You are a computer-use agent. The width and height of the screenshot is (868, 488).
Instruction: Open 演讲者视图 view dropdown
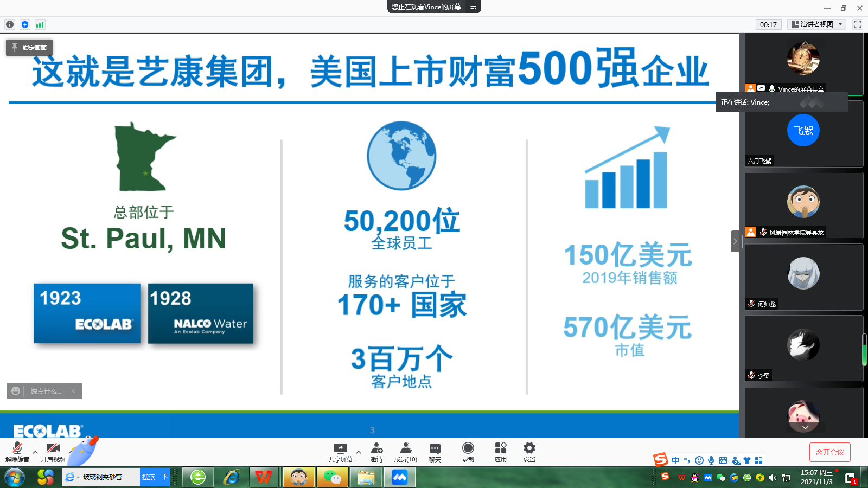click(817, 24)
